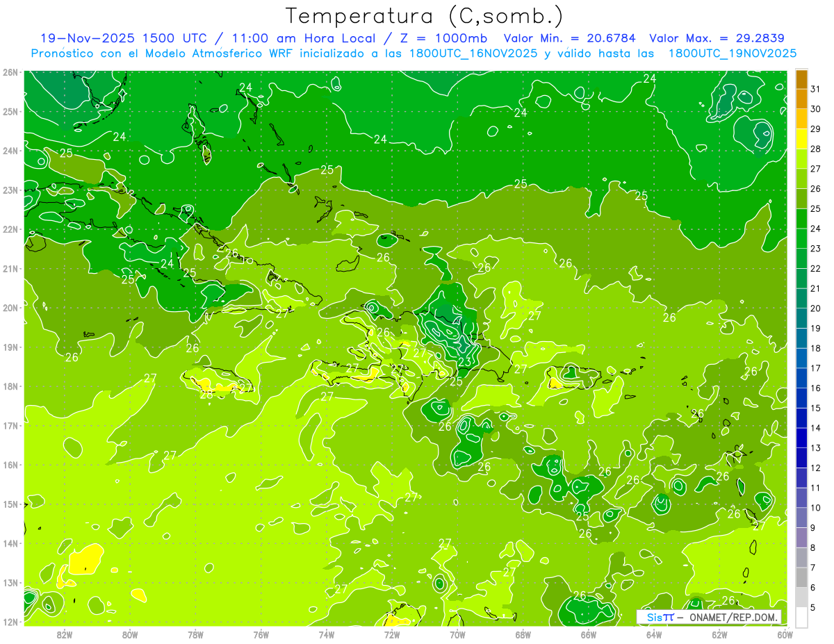Click the "18N" latitude axis label
834x644 pixels.
pyautogui.click(x=10, y=386)
